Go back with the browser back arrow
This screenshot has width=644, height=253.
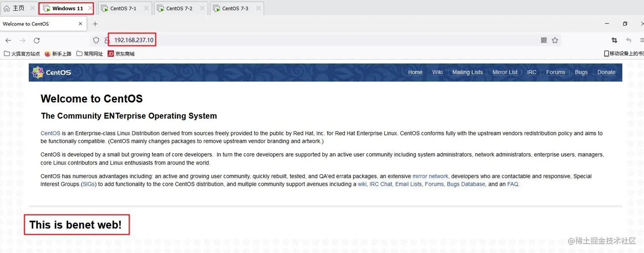[x=8, y=40]
